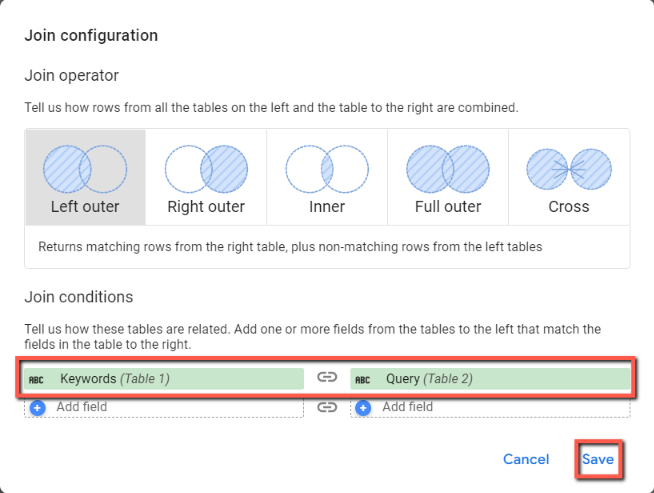Click the blue plus icon for Table 1
The height and width of the screenshot is (493, 654).
pos(38,407)
